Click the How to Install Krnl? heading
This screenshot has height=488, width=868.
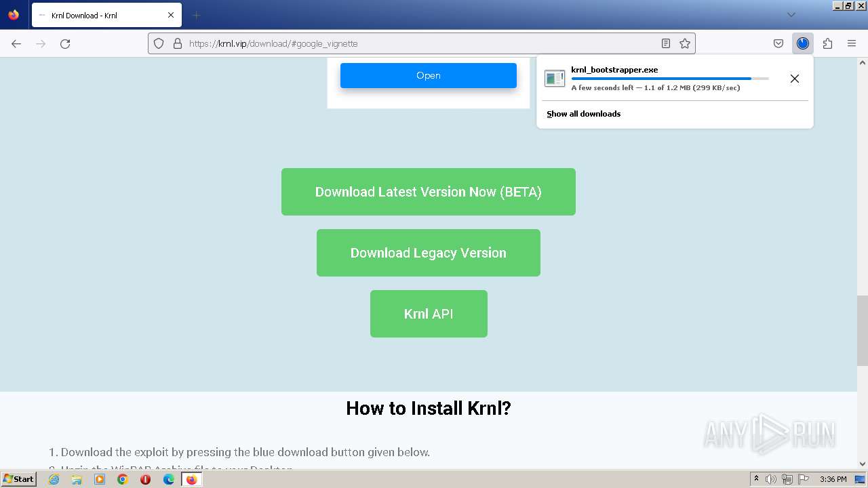(x=429, y=408)
